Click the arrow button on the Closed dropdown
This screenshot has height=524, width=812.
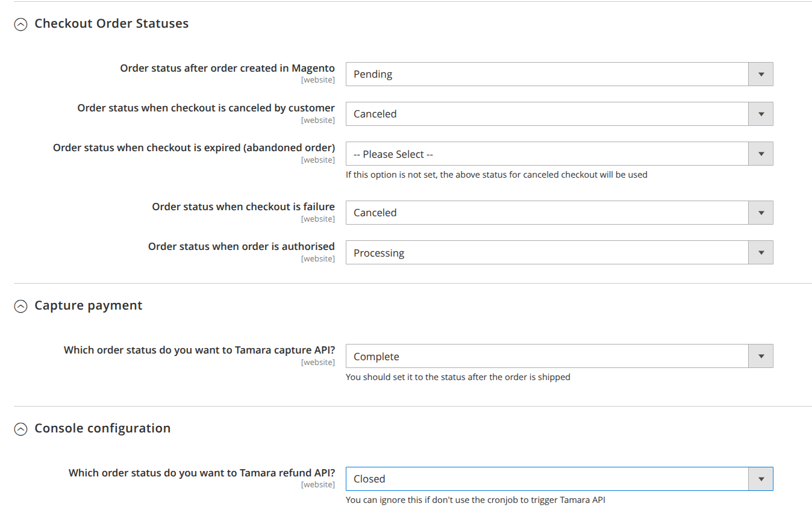point(761,479)
